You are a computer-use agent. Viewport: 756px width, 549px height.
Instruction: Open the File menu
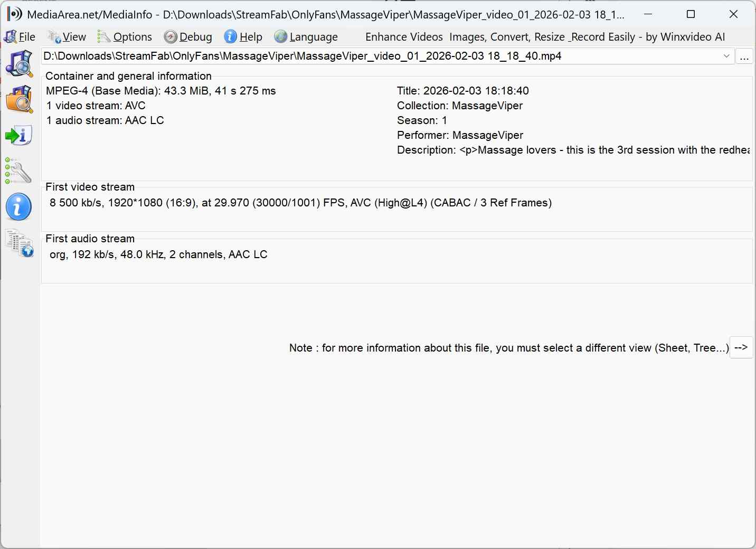tap(20, 37)
